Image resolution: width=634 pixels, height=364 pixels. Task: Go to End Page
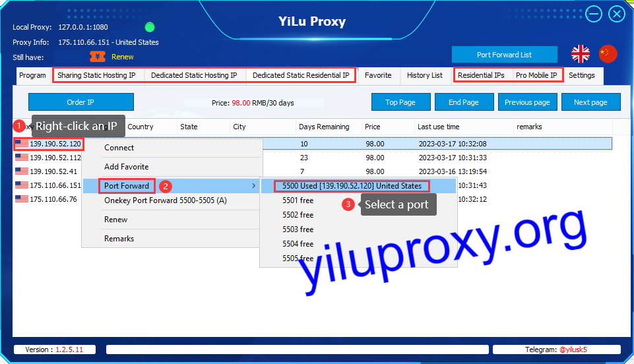tap(464, 102)
